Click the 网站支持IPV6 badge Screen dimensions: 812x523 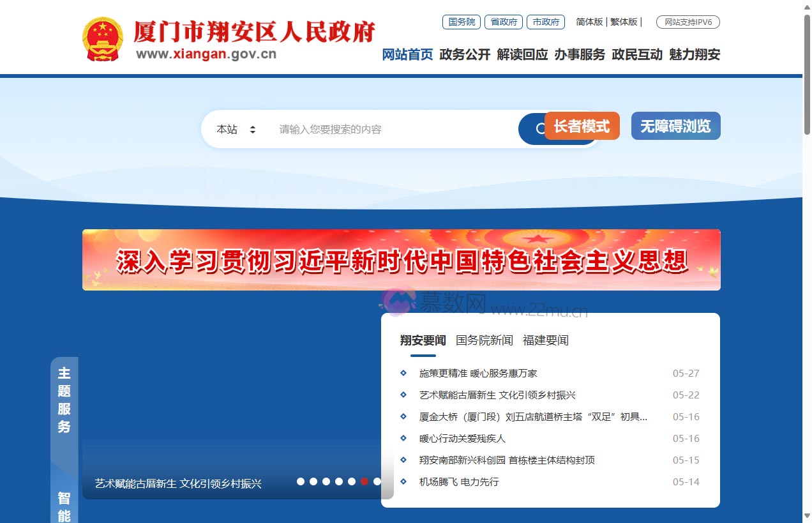pos(688,22)
